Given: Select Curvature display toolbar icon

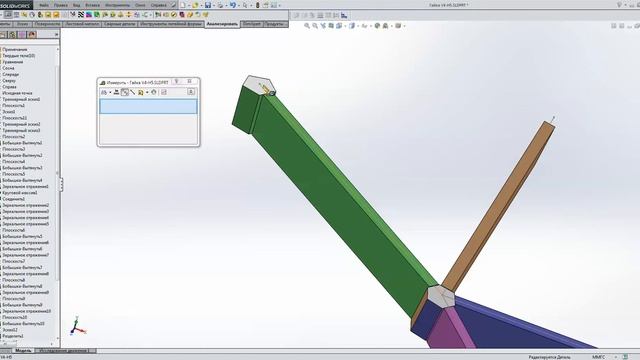Looking at the screenshot, I should (x=89, y=15).
